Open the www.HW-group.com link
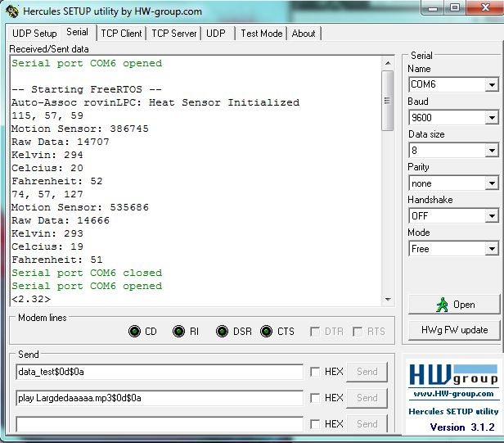Image resolution: width=504 pixels, height=443 pixels. coord(453,394)
